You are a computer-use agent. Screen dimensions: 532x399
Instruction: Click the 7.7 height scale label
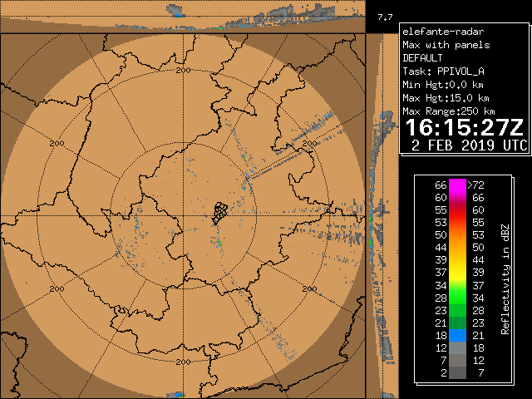(384, 17)
